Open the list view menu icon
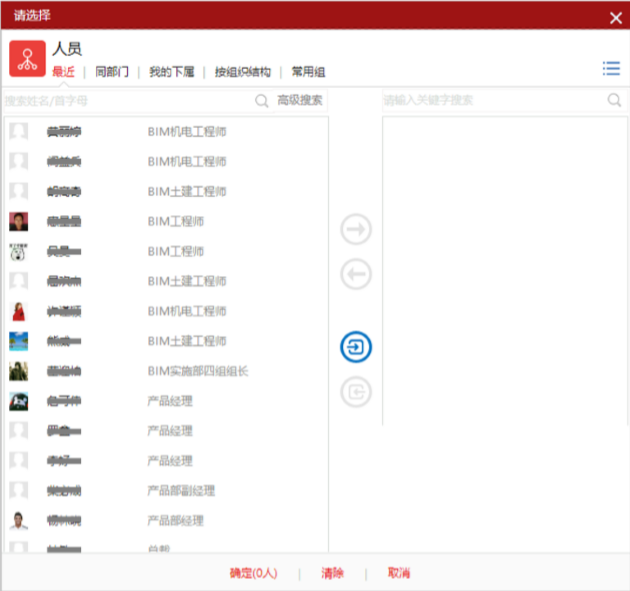630x591 pixels. click(611, 69)
